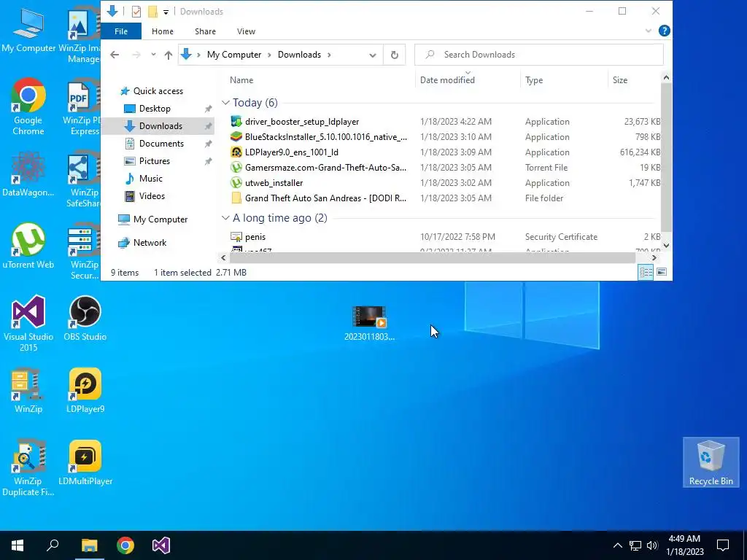Expand the ribbon with the chevron
Image resolution: width=747 pixels, height=560 pixels.
pos(649,31)
